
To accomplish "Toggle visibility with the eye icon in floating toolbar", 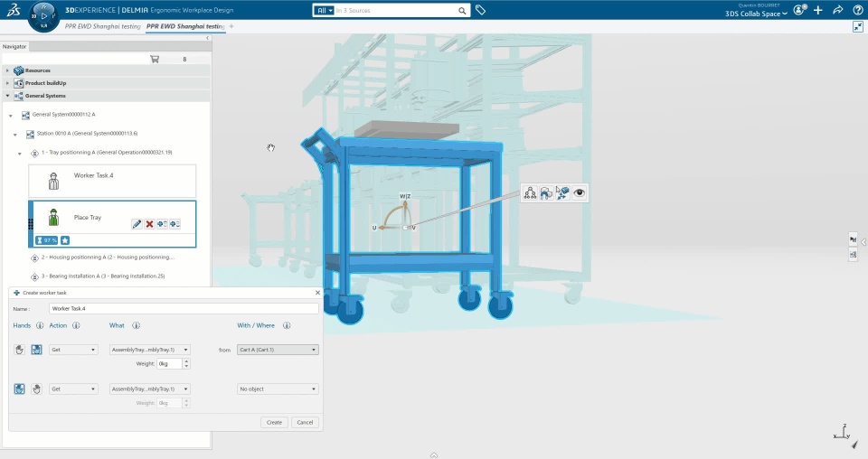I will click(x=579, y=192).
